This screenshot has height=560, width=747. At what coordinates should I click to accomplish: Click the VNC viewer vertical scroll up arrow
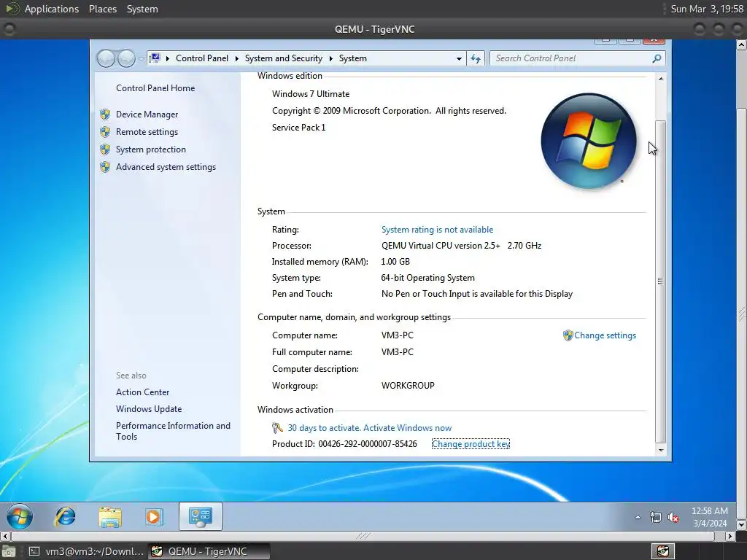click(x=741, y=44)
